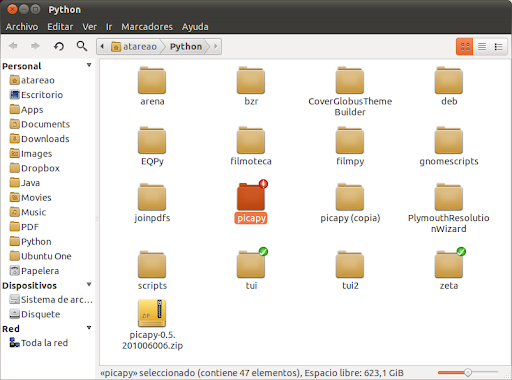Viewport: 512px width, 380px height.
Task: Open Sistema de archivos device
Action: point(51,300)
